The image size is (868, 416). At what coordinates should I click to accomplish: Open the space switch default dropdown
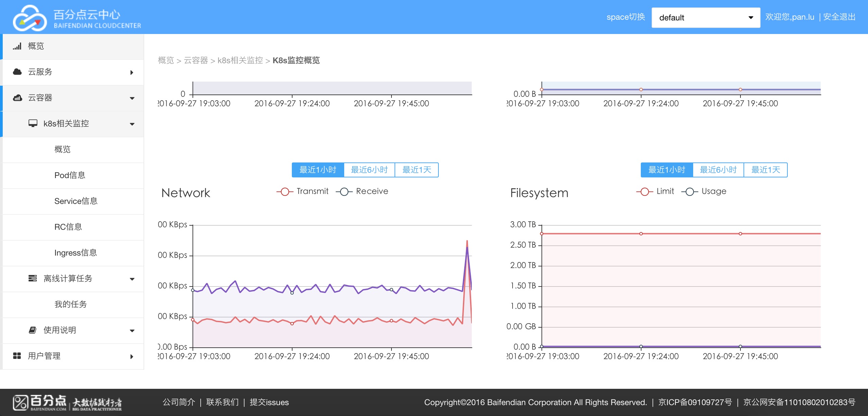[x=705, y=18]
